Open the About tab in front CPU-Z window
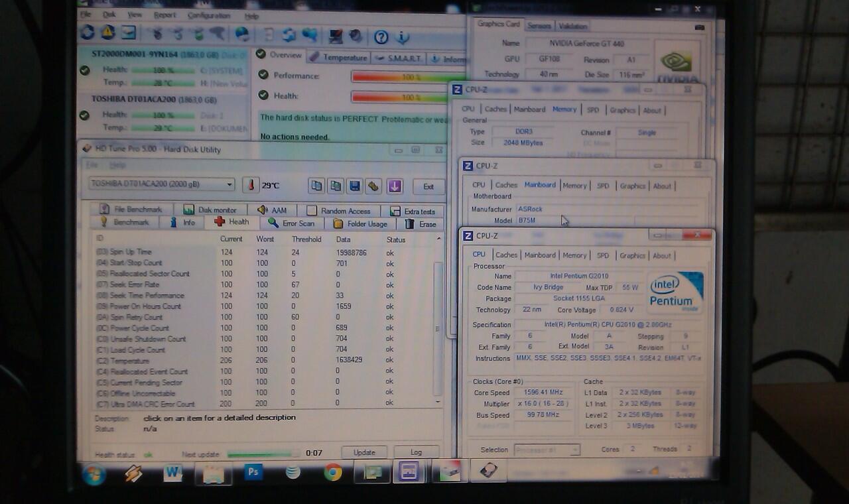 [662, 255]
